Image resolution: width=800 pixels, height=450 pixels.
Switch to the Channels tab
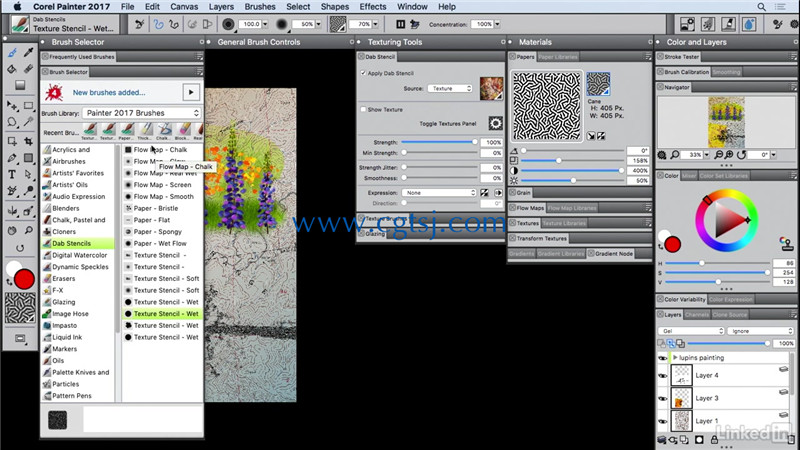(697, 315)
